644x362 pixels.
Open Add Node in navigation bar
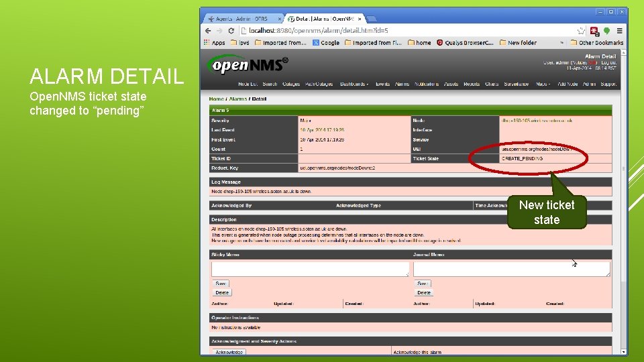click(568, 84)
